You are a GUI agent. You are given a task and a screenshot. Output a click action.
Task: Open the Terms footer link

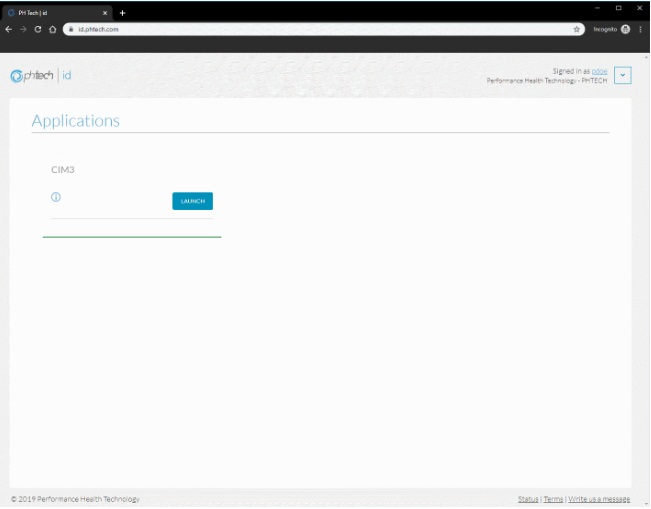tap(553, 499)
